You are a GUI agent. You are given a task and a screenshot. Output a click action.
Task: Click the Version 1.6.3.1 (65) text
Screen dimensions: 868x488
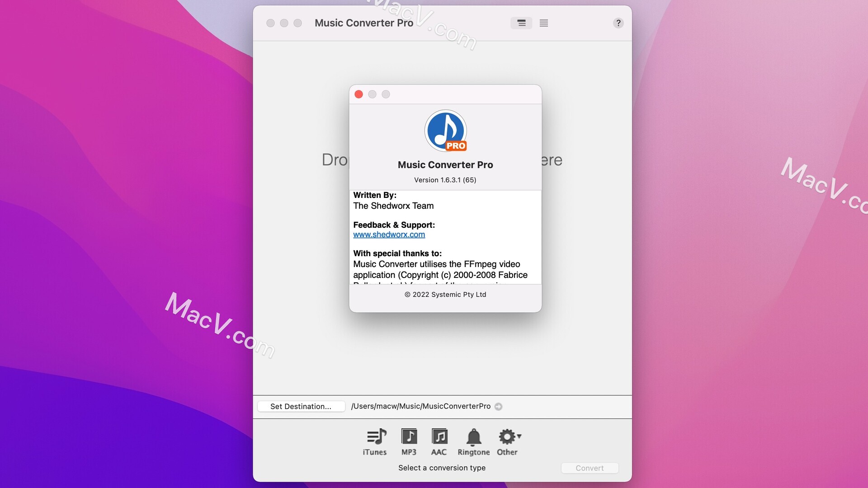pos(445,180)
